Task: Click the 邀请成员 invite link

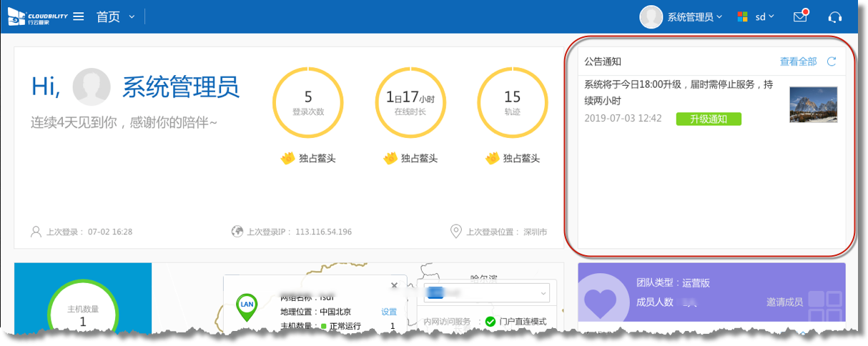Action: [784, 302]
